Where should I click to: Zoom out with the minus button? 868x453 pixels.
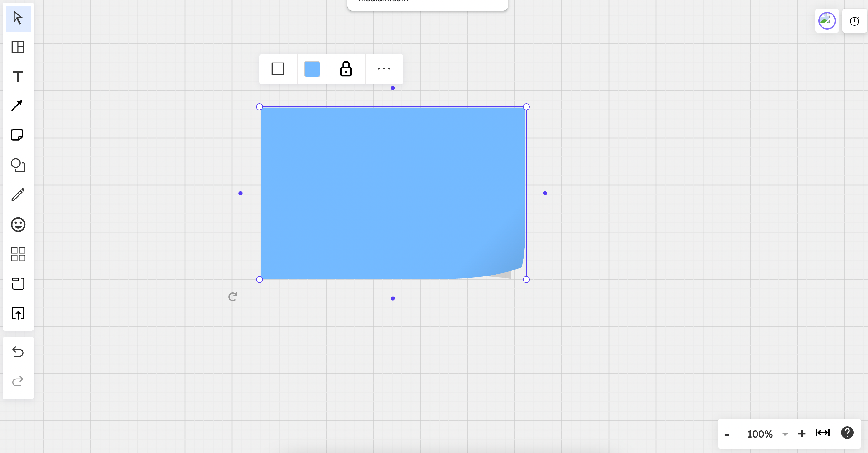[727, 434]
